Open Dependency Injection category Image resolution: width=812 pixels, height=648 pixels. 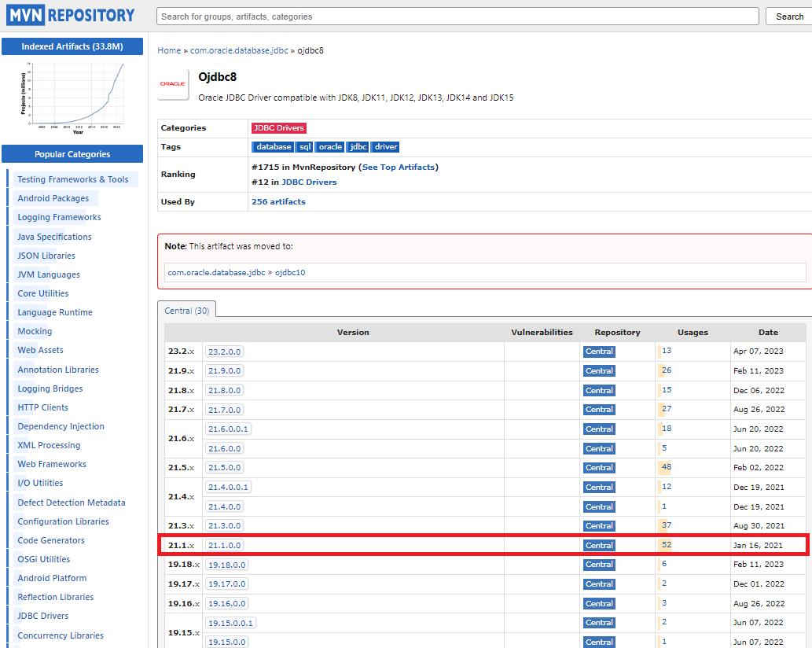pyautogui.click(x=61, y=426)
